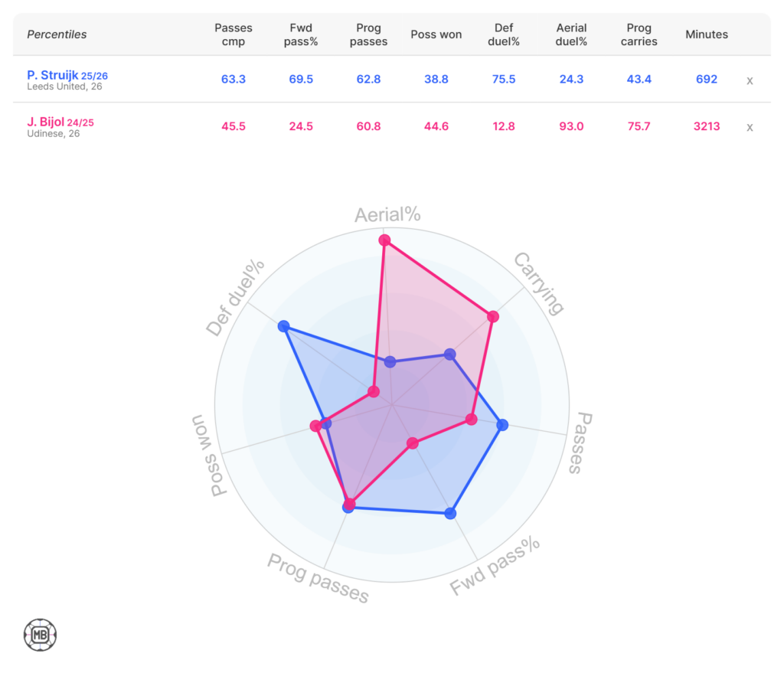
Task: Click the Prog passes radar axis label
Action: click(318, 578)
